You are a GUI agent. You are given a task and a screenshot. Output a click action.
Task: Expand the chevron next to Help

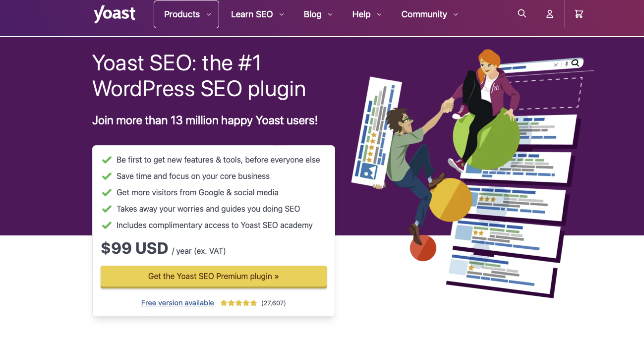pyautogui.click(x=379, y=15)
